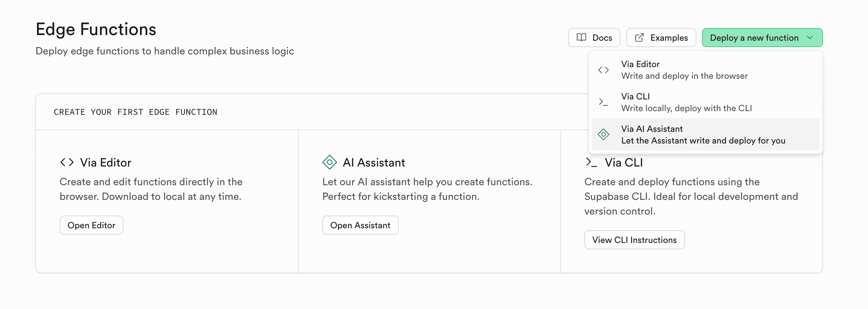Screen dimensions: 868x309
Task: Collapse the Deploy a new function menu
Action: coord(762,37)
